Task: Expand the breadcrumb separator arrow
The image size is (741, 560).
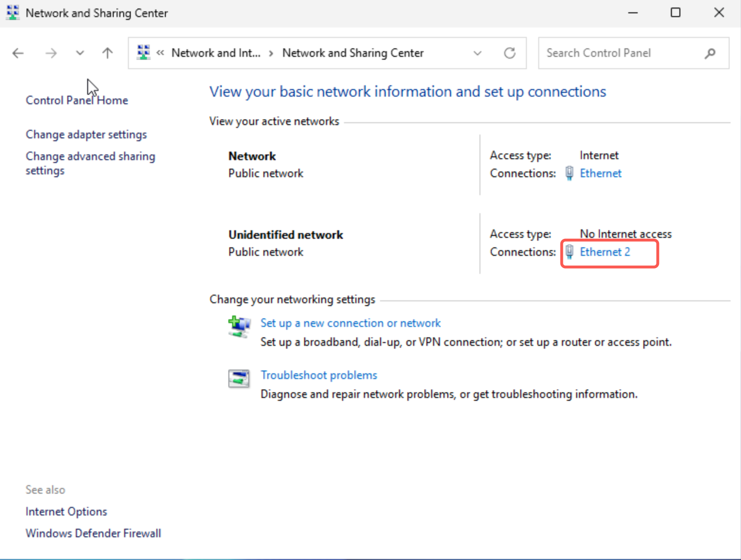Action: (271, 53)
